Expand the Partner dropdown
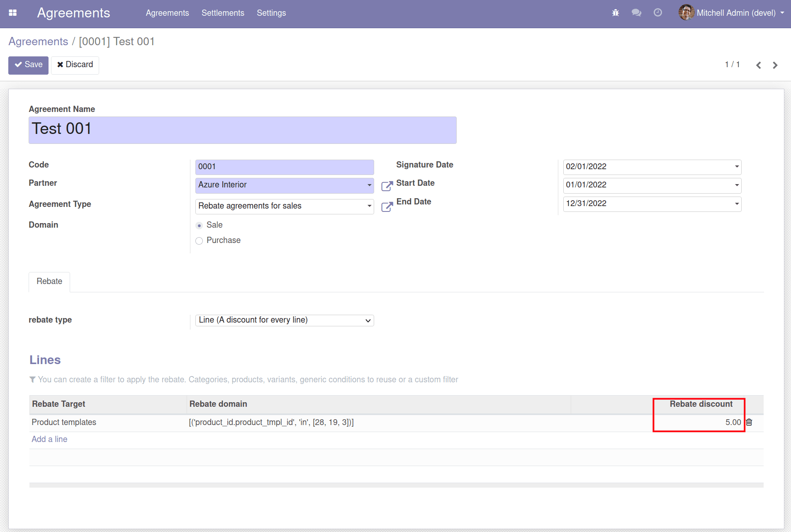 click(x=369, y=185)
